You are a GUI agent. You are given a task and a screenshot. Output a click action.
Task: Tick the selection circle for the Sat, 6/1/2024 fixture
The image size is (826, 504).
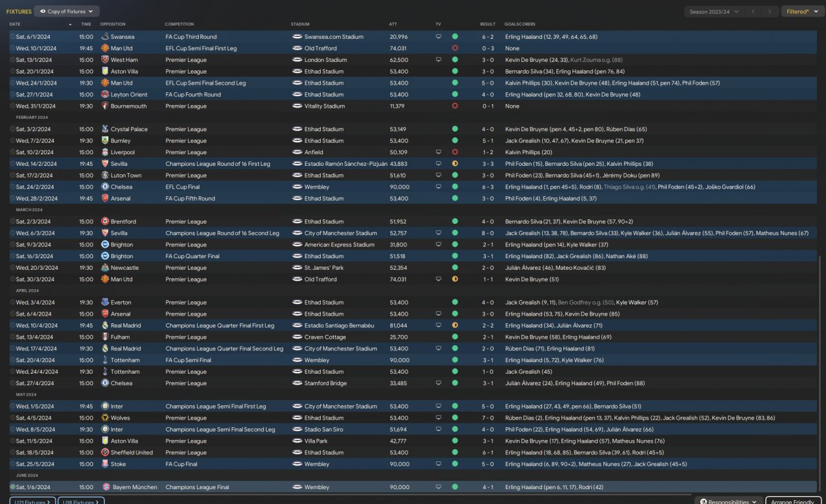click(x=12, y=37)
